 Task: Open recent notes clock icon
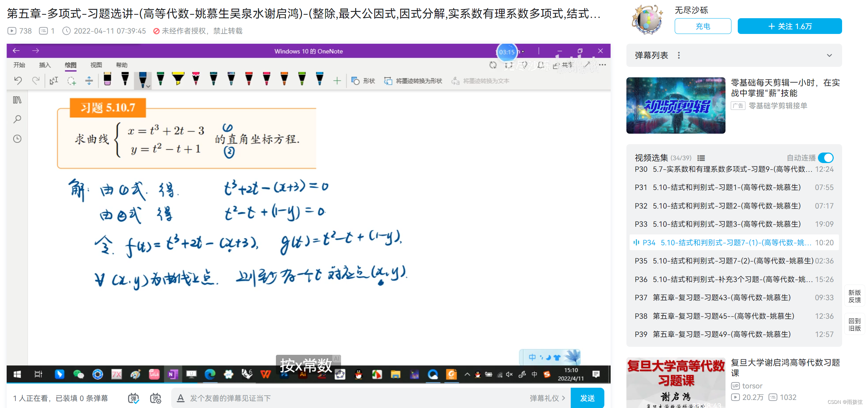(x=17, y=139)
